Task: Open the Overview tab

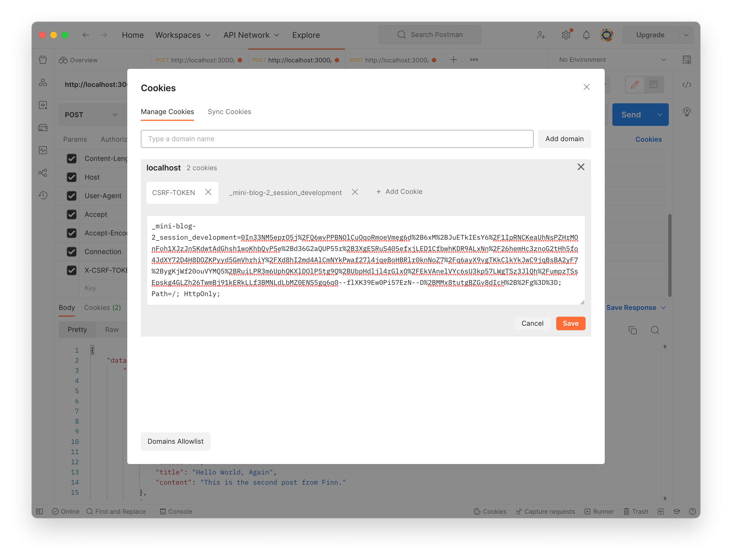Action: tap(78, 60)
